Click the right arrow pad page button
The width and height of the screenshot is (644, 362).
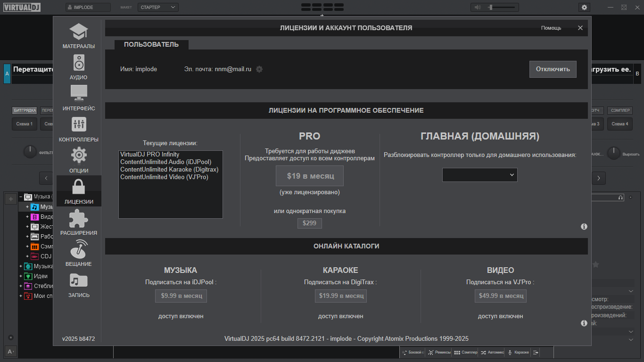pos(599,178)
